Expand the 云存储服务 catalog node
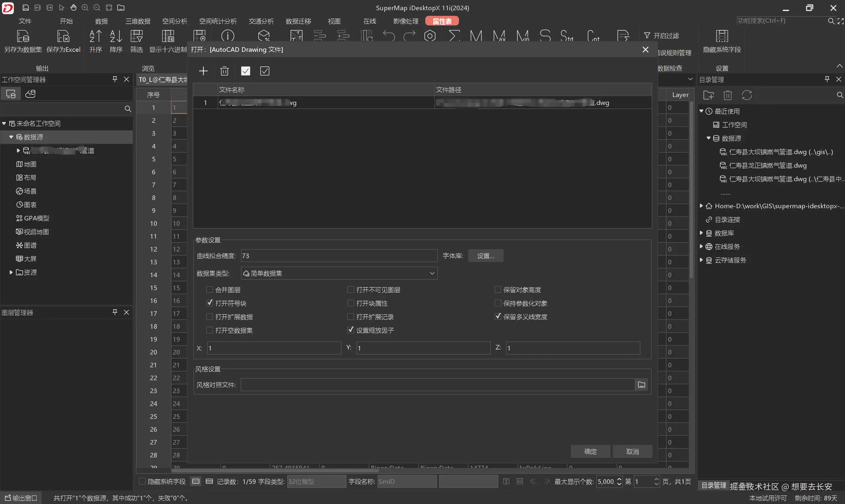Screen dimensions: 845x504 click(701, 260)
